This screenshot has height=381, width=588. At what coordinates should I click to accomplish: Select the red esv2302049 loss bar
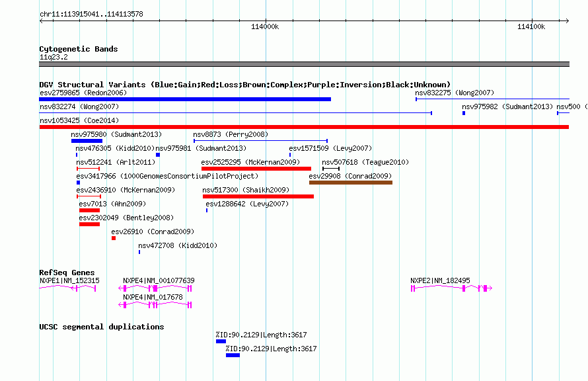click(x=89, y=224)
